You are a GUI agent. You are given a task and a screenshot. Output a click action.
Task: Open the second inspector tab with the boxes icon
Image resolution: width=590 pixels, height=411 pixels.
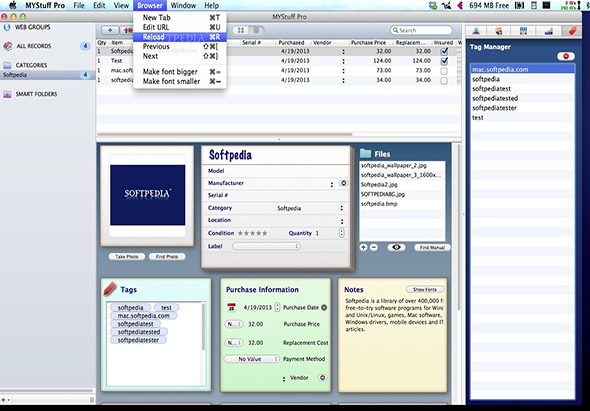(x=499, y=31)
